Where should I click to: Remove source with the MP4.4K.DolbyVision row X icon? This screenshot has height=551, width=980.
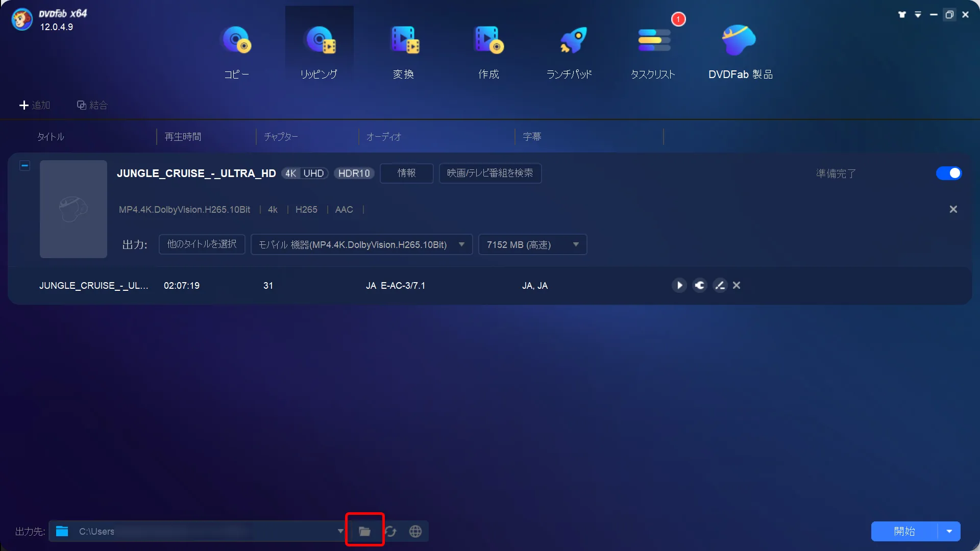pos(953,209)
